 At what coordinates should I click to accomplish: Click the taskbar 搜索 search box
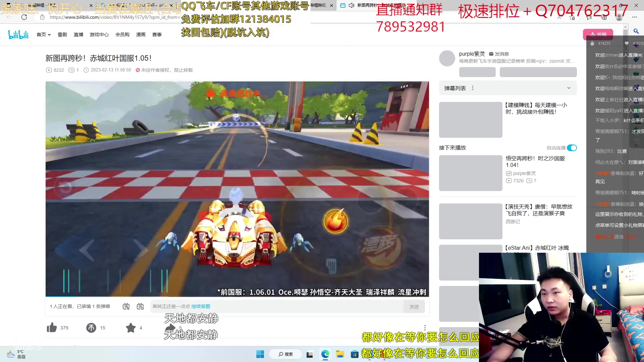[286, 354]
